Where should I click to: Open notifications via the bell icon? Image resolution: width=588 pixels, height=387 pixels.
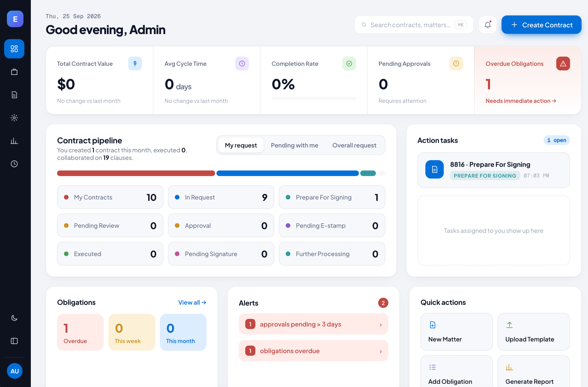487,25
